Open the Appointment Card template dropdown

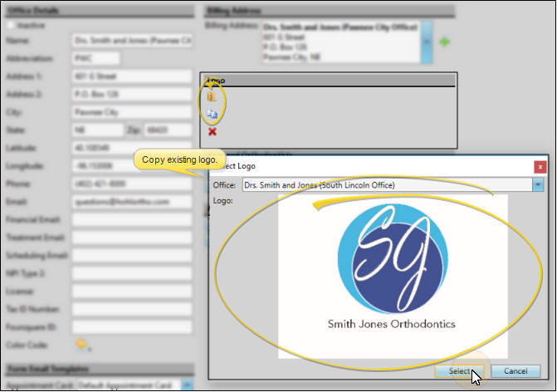187,385
